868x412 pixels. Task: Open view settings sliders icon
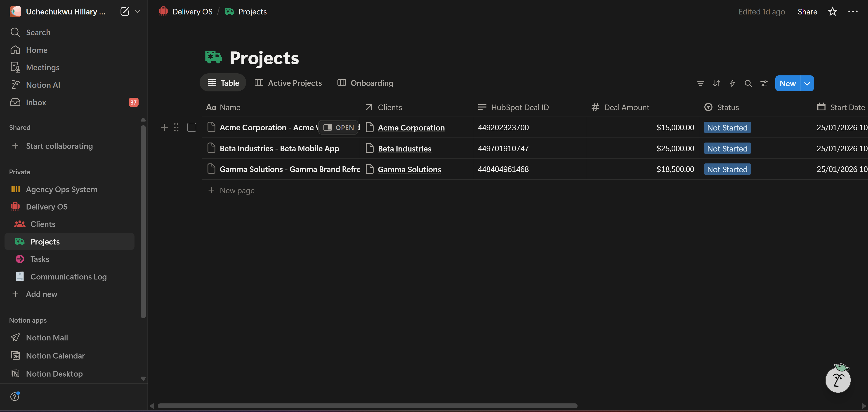tap(764, 83)
